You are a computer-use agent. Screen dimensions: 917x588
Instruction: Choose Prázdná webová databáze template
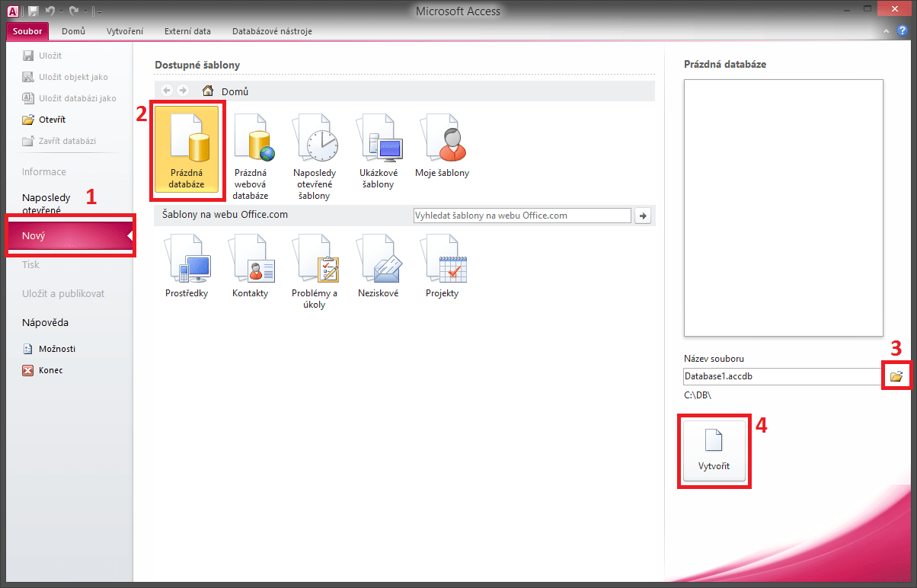tap(251, 156)
